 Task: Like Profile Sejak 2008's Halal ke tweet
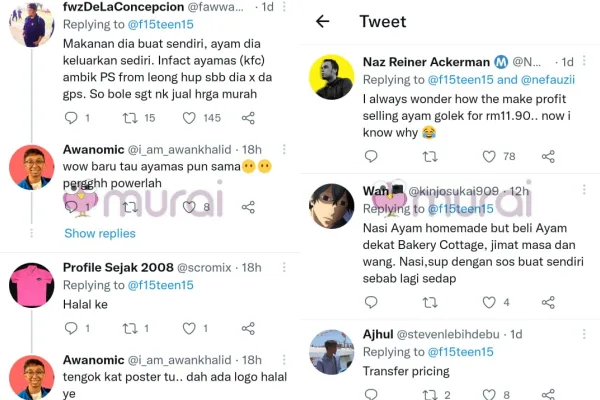click(188, 329)
